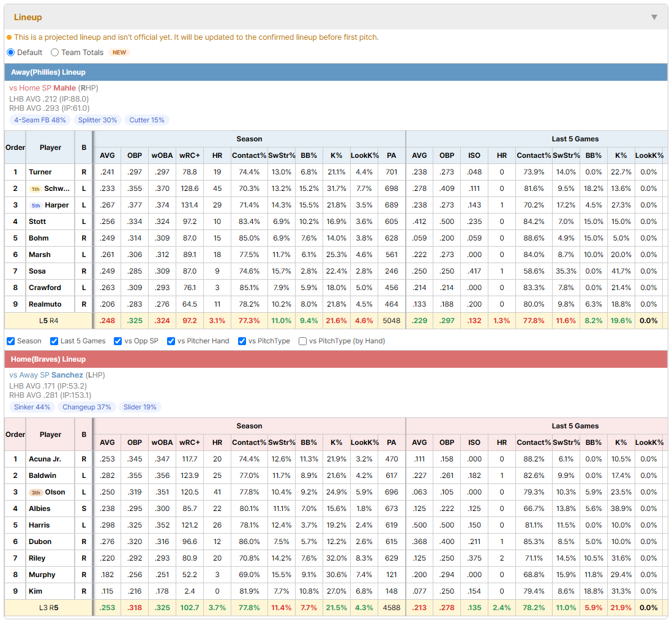The image size is (672, 623).
Task: Click the Sinker 44% pitch tag
Action: [32, 407]
